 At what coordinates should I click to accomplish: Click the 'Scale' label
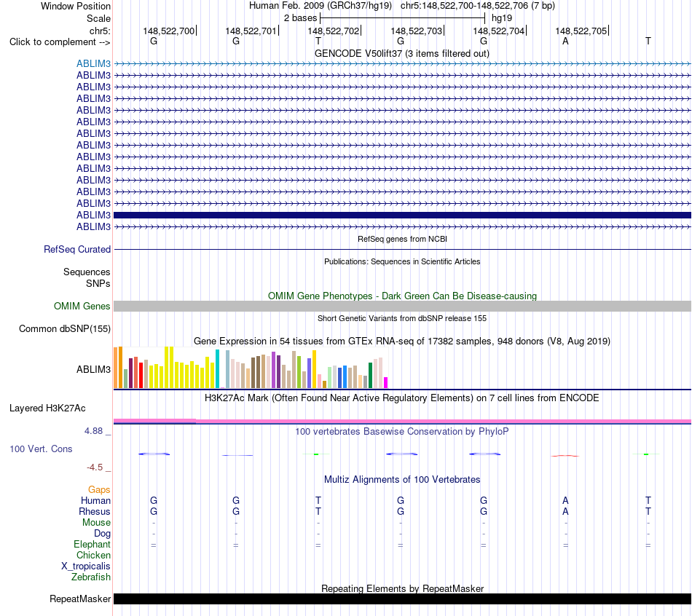[x=98, y=18]
